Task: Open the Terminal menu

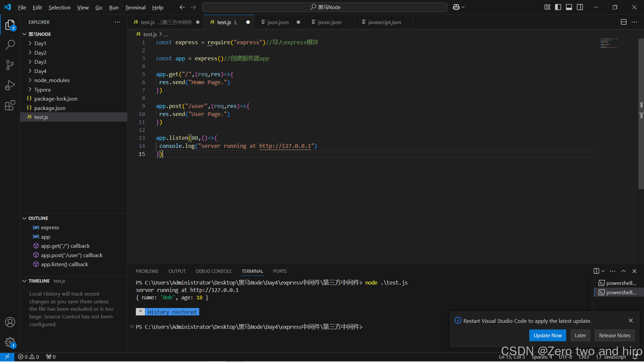Action: (135, 7)
